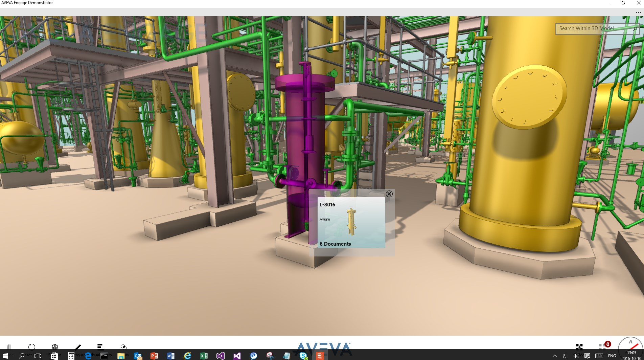Open Skype from taskbar
Viewport: 644px width, 360px height.
click(303, 356)
